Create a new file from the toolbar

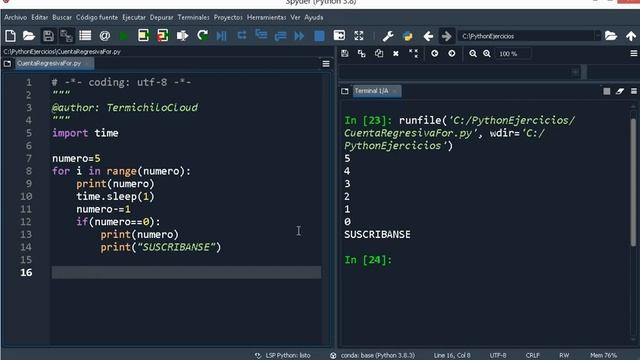(x=11, y=36)
